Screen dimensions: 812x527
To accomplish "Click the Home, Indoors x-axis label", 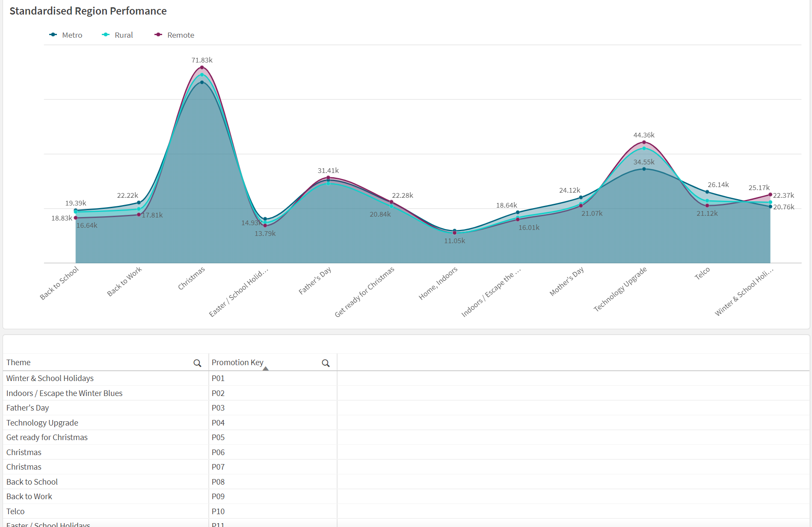I will tap(438, 283).
